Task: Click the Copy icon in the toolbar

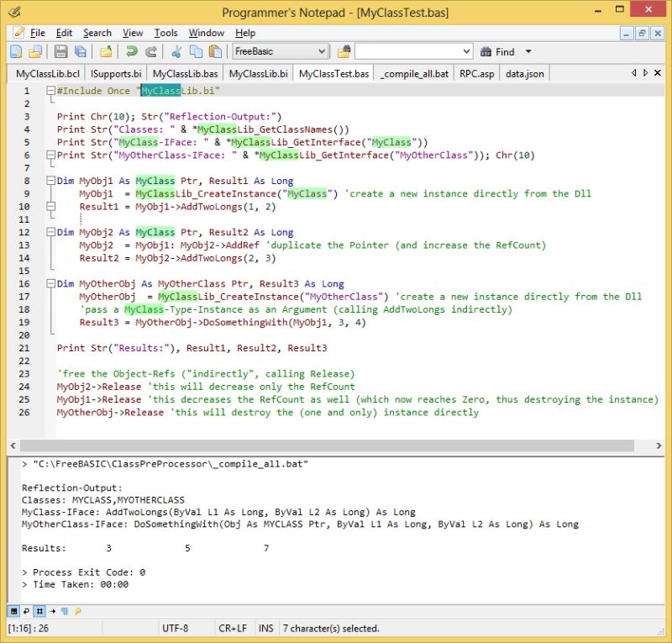Action: click(196, 51)
